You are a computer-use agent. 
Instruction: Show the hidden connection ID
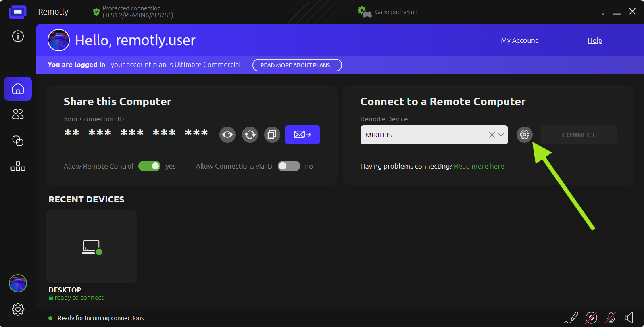(x=227, y=135)
